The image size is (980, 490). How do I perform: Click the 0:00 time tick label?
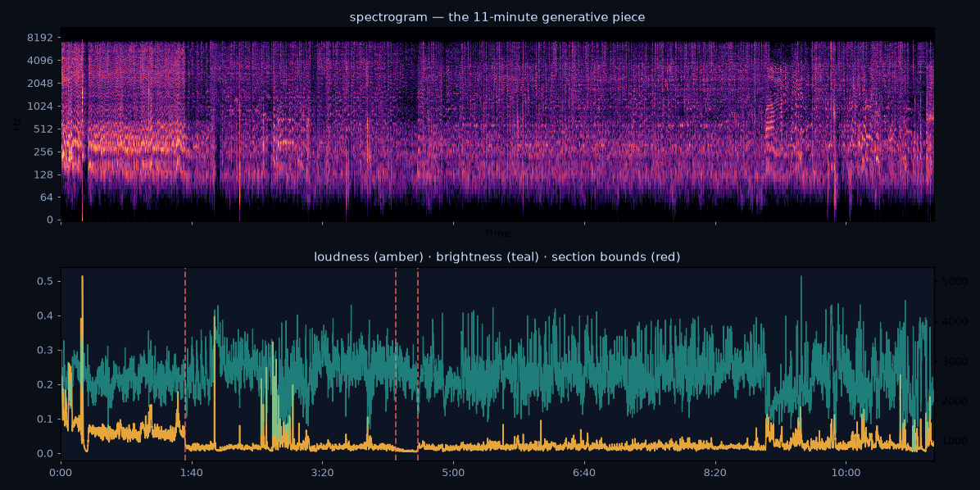[61, 472]
